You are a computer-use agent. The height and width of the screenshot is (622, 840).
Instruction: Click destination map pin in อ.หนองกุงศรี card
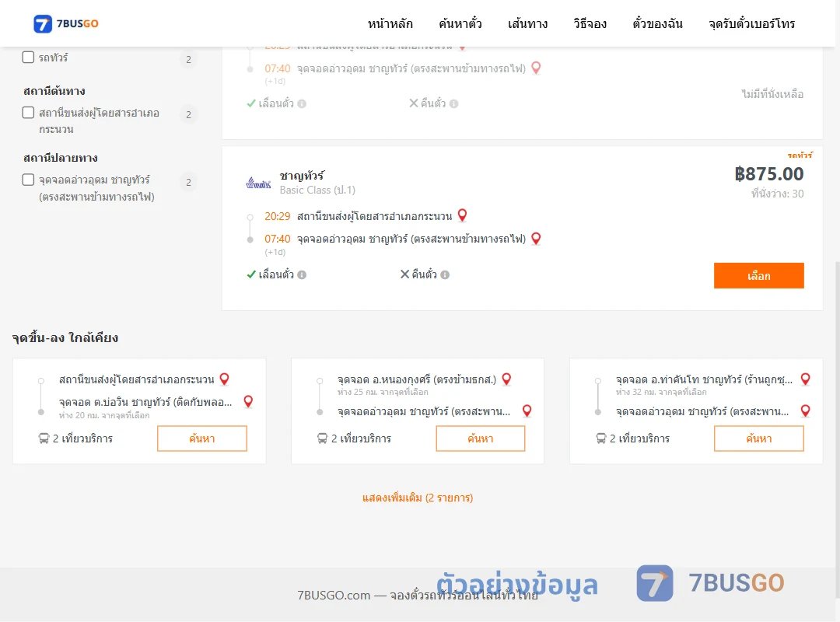[527, 411]
